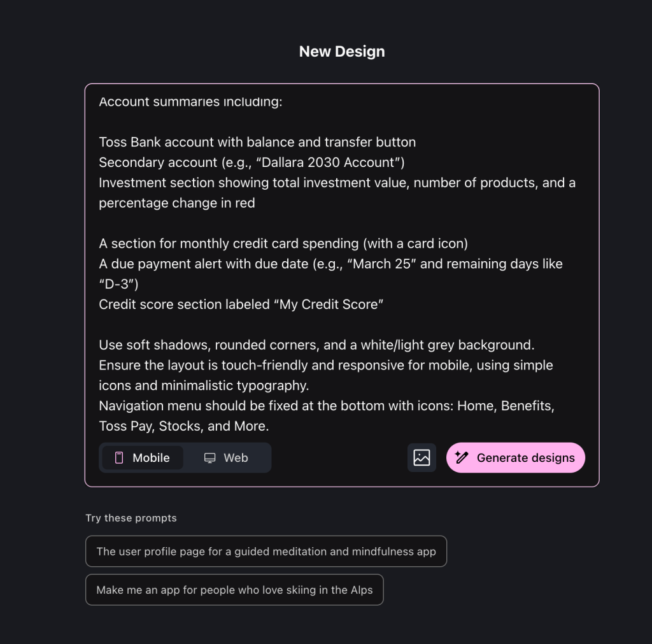Screen dimensions: 652x644
Task: Click the "New Design" heading
Action: click(x=342, y=52)
